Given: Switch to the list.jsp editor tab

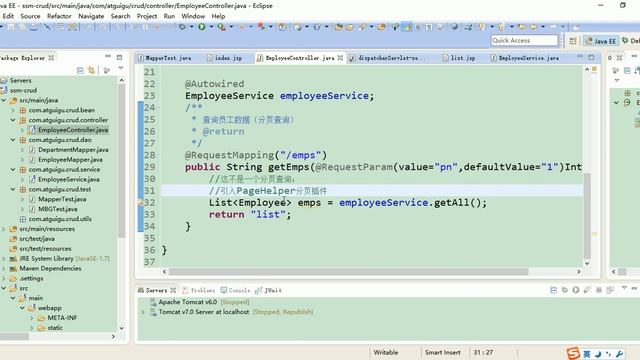Looking at the screenshot, I should (459, 58).
